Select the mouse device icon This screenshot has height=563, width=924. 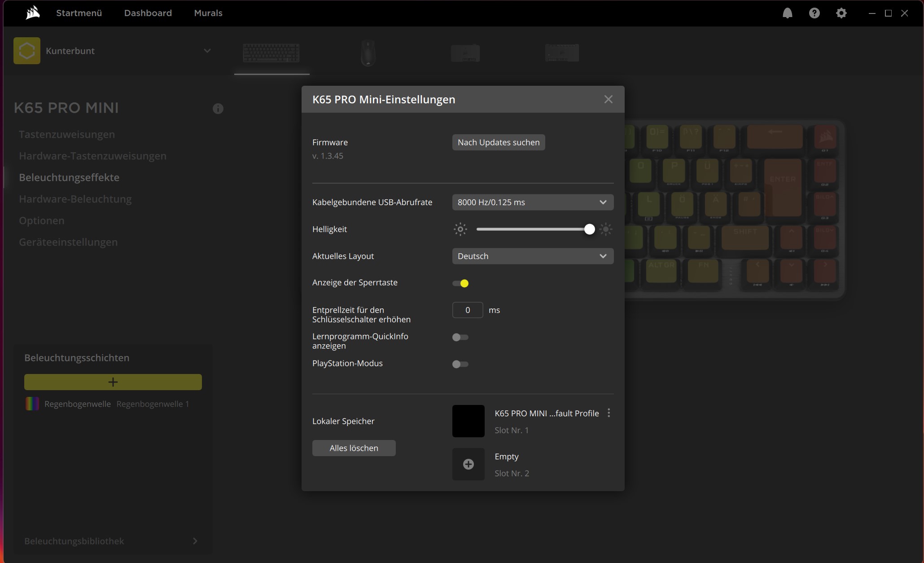368,53
